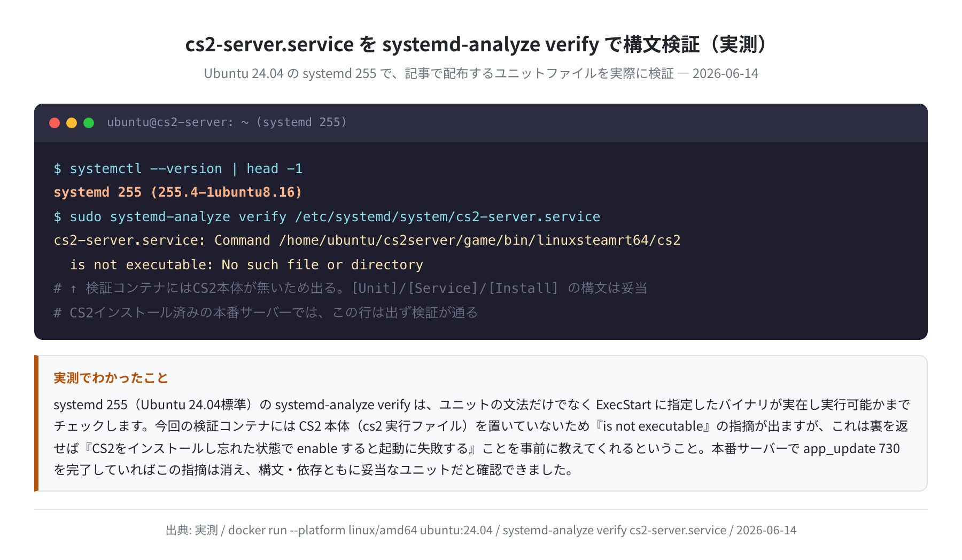Click output line 'cs2-server.service: Command /home/ubuntu/cs2server/...'
This screenshot has width=962, height=560.
point(367,240)
